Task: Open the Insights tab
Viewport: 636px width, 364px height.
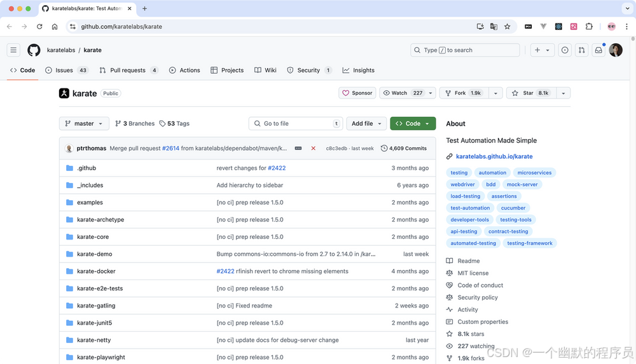Action: click(x=358, y=70)
